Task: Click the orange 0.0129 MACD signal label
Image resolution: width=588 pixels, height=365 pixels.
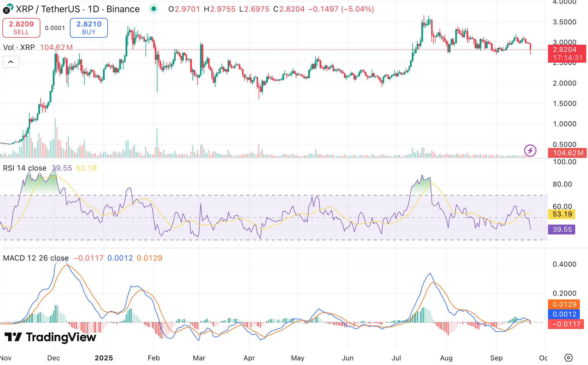Action: click(564, 304)
